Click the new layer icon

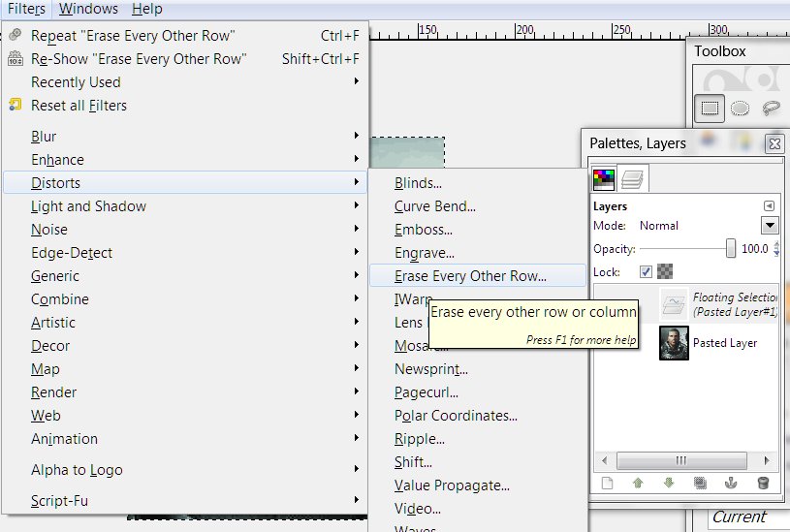click(608, 483)
